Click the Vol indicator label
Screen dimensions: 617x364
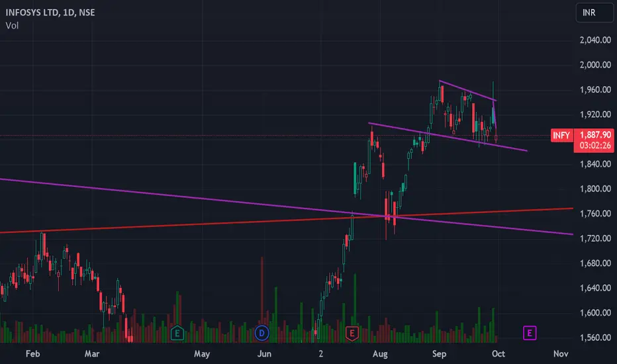pyautogui.click(x=12, y=26)
